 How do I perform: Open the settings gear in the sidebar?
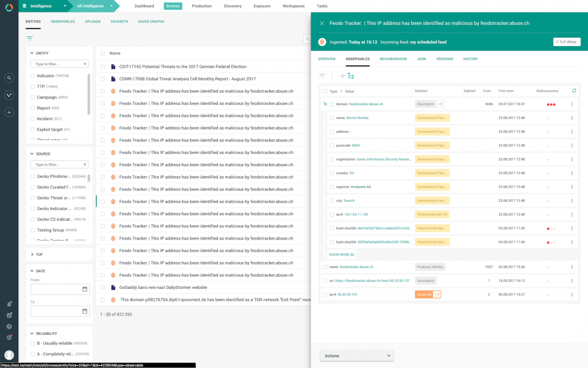(x=9, y=337)
